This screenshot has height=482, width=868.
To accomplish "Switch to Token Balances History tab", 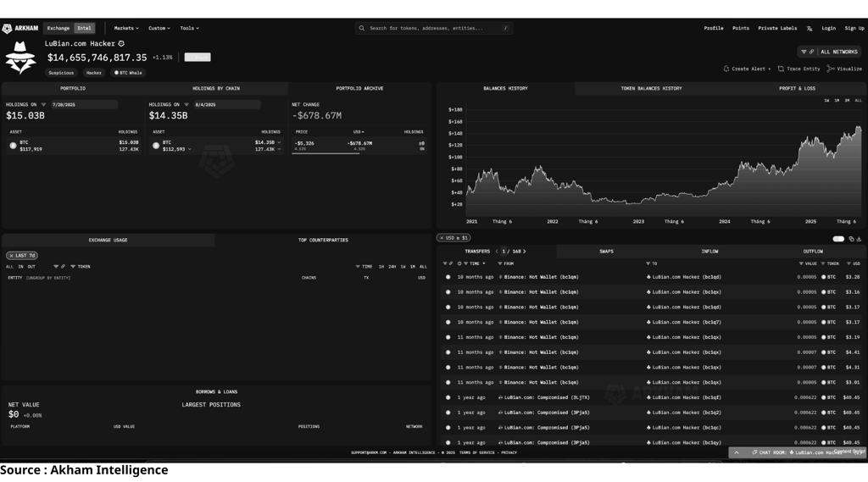I will point(651,89).
